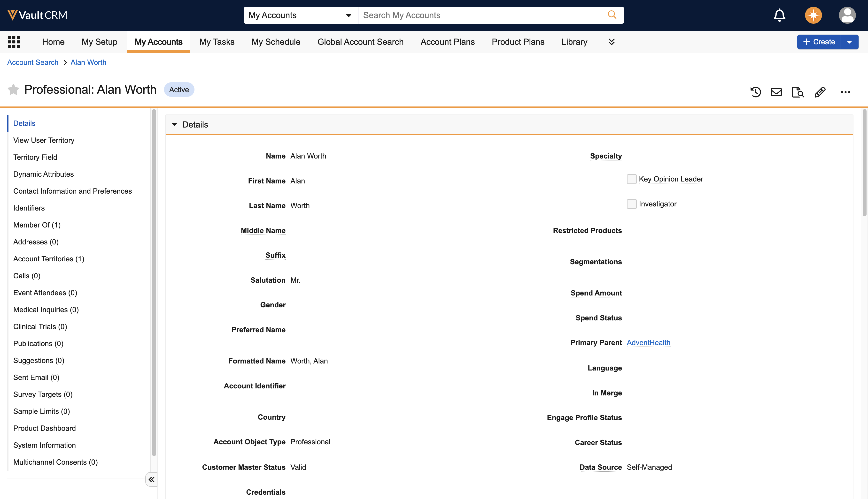The image size is (868, 499).
Task: Click the Search My Accounts field
Action: point(480,15)
